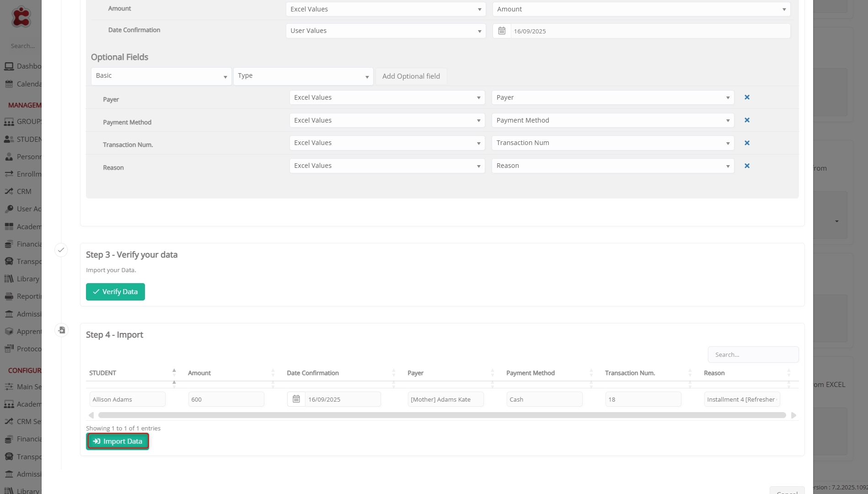Focus the import table Search field
Screen dimensions: 868x494
point(753,355)
